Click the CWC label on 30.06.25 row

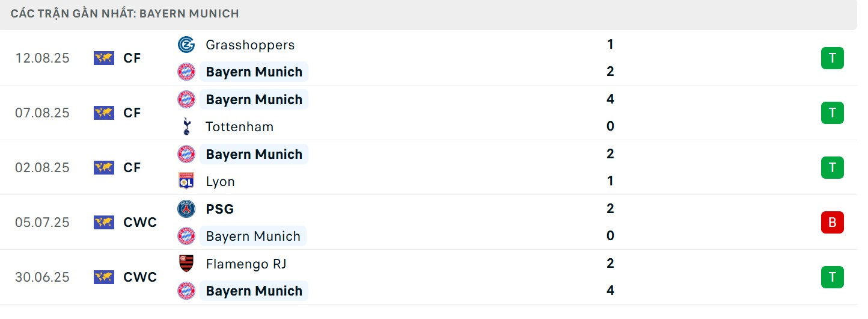pyautogui.click(x=140, y=277)
